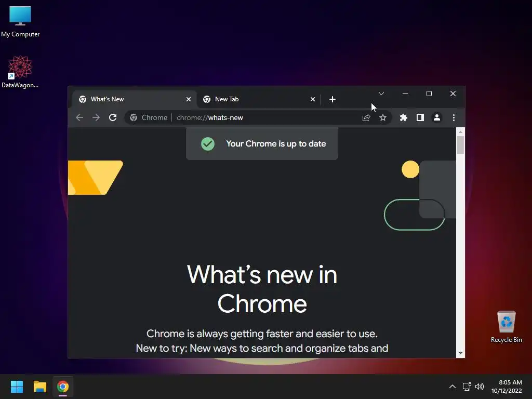Image resolution: width=532 pixels, height=399 pixels.
Task: Open the volume tray icon
Action: coord(480,387)
